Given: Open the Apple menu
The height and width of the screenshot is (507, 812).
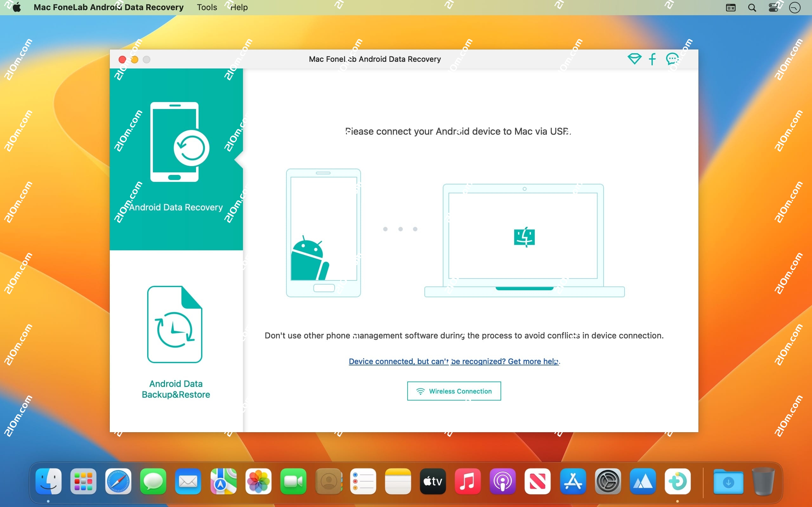Looking at the screenshot, I should pos(16,7).
